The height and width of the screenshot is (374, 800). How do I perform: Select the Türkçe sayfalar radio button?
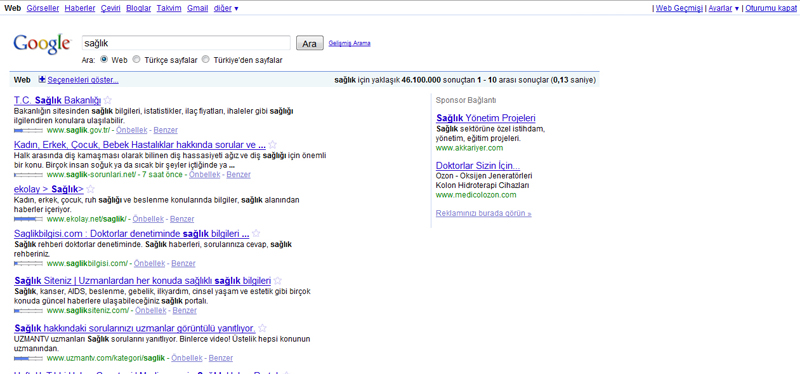(136, 60)
